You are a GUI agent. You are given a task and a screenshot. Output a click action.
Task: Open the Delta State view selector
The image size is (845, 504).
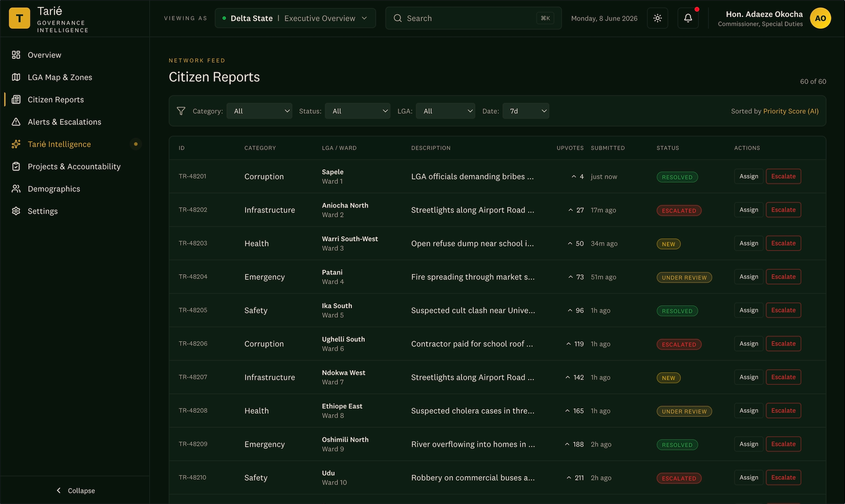(x=295, y=18)
